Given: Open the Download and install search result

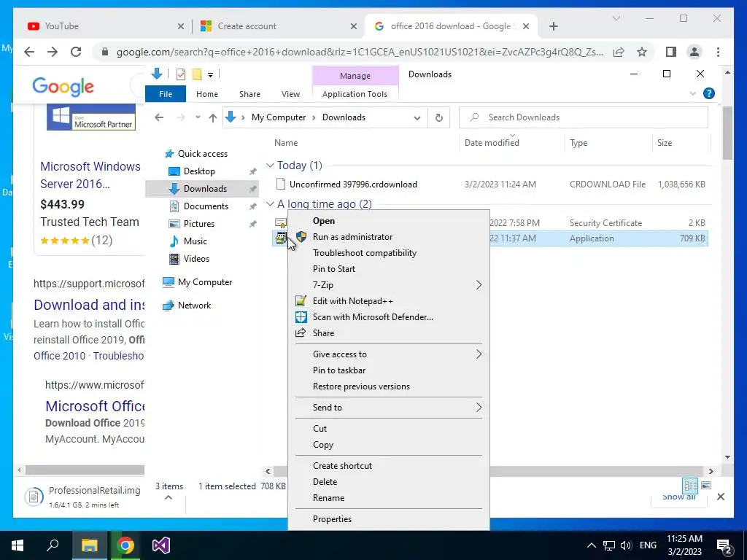Looking at the screenshot, I should point(88,305).
